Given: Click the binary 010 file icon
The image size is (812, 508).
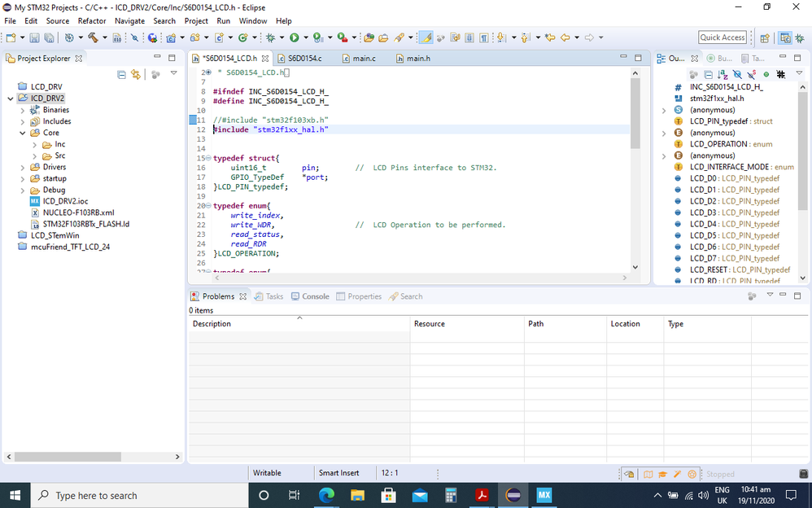Looking at the screenshot, I should (x=117, y=37).
